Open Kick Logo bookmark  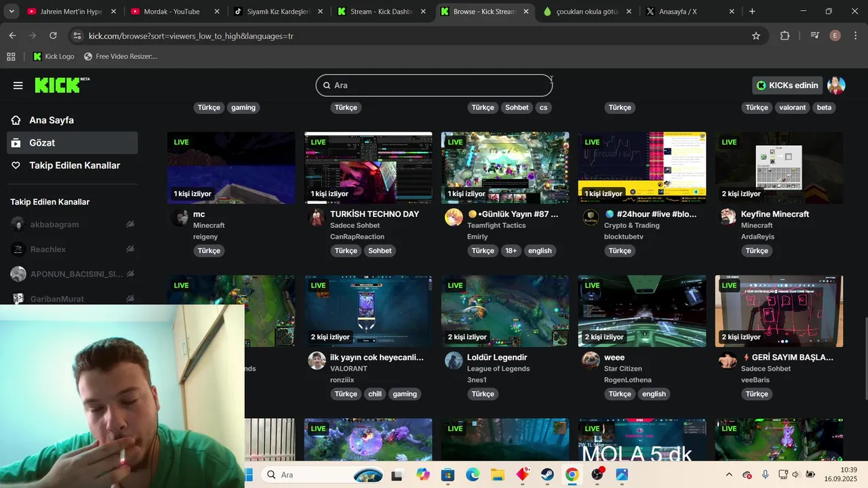pos(54,56)
